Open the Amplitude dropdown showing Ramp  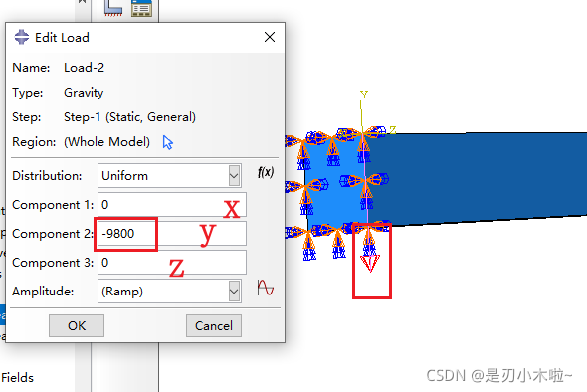pos(169,291)
